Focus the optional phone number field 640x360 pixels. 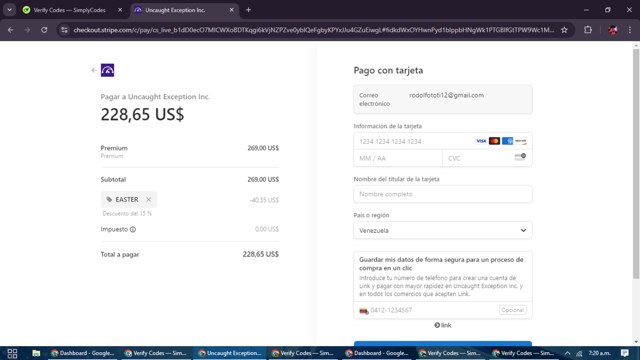tap(443, 310)
